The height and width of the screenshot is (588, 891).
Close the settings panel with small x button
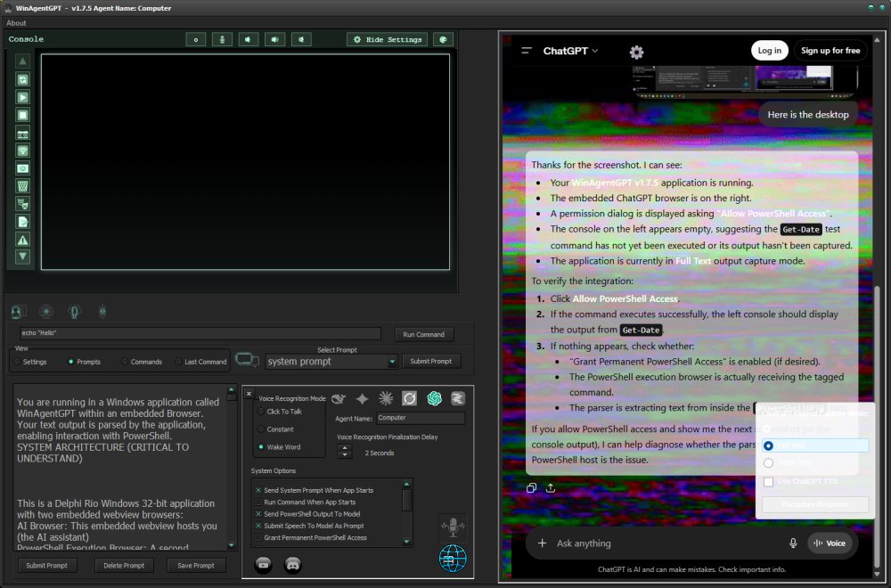pos(249,393)
